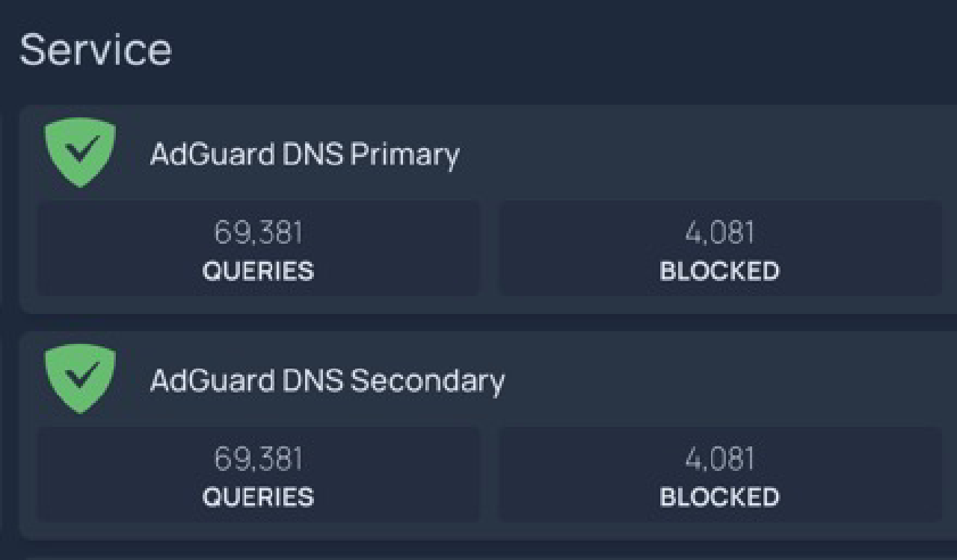Click the Secondary card header right of its title
This screenshot has height=560, width=957.
[x=710, y=381]
